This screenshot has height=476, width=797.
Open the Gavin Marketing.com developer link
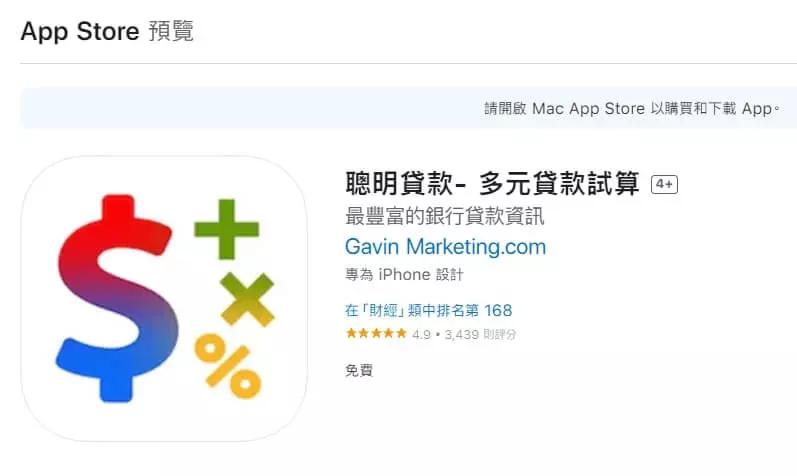pyautogui.click(x=445, y=247)
